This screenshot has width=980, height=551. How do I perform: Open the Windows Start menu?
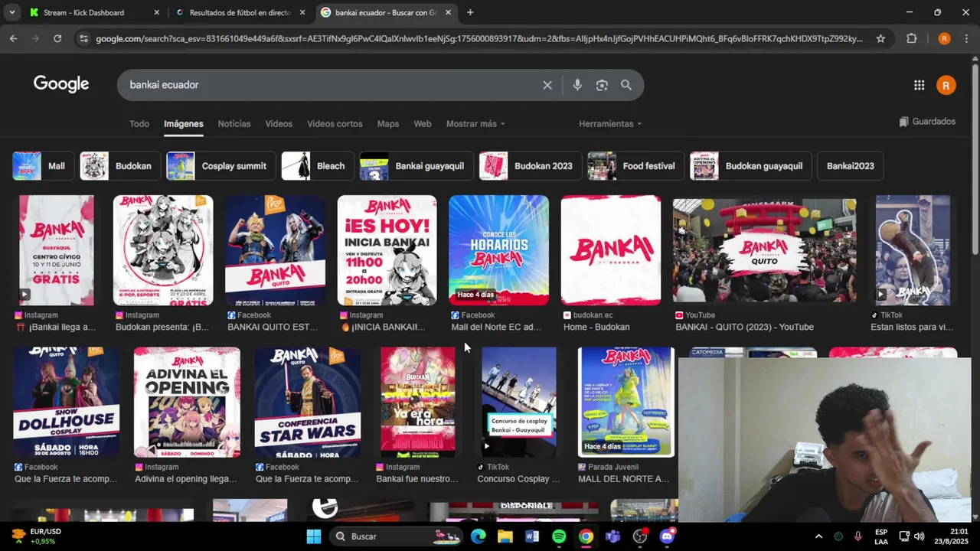click(x=314, y=536)
